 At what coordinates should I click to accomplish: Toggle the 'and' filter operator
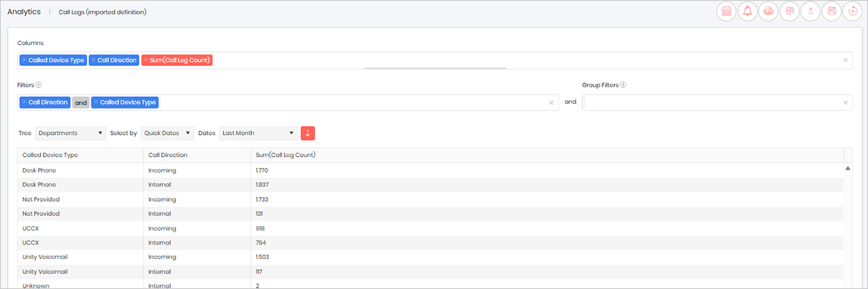tap(81, 102)
